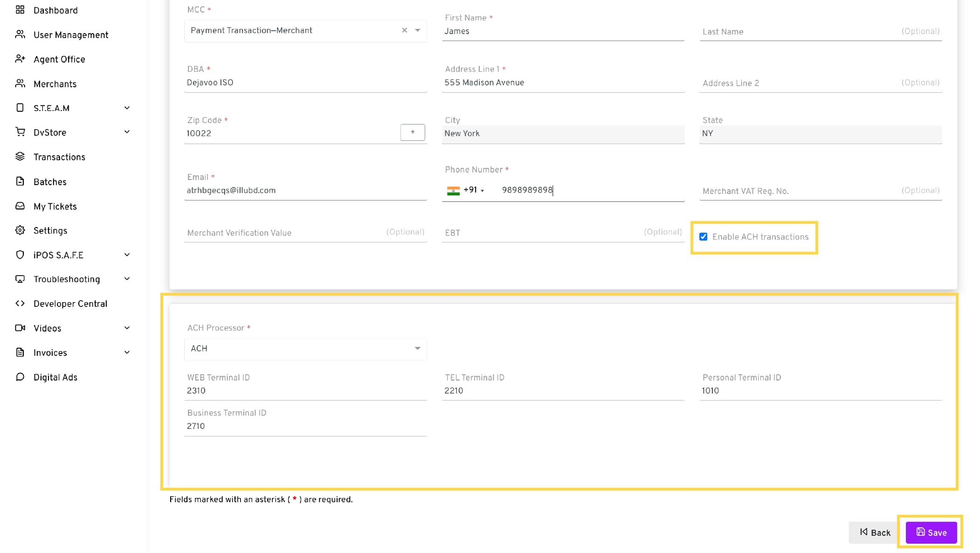Image resolution: width=980 pixels, height=553 pixels.
Task: Open Merchants in the sidebar
Action: tap(55, 84)
